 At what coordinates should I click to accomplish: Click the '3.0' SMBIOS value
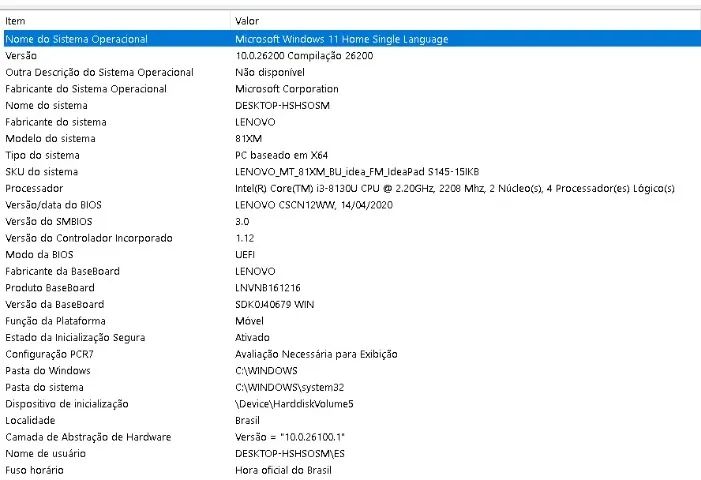pos(242,221)
